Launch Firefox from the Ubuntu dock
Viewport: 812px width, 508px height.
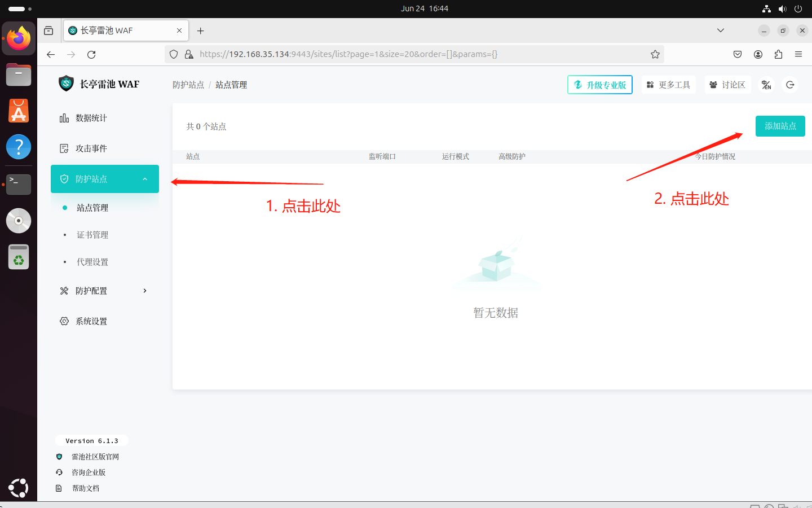[19, 39]
